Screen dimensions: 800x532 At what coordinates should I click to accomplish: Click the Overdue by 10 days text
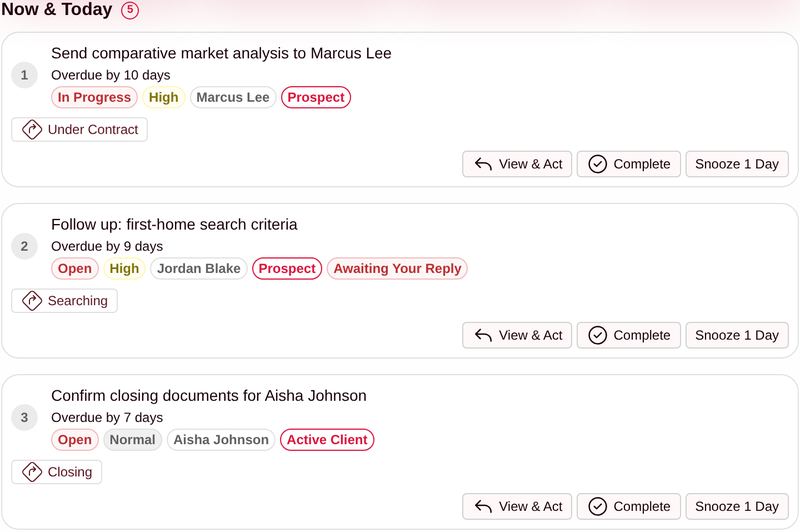coord(111,75)
